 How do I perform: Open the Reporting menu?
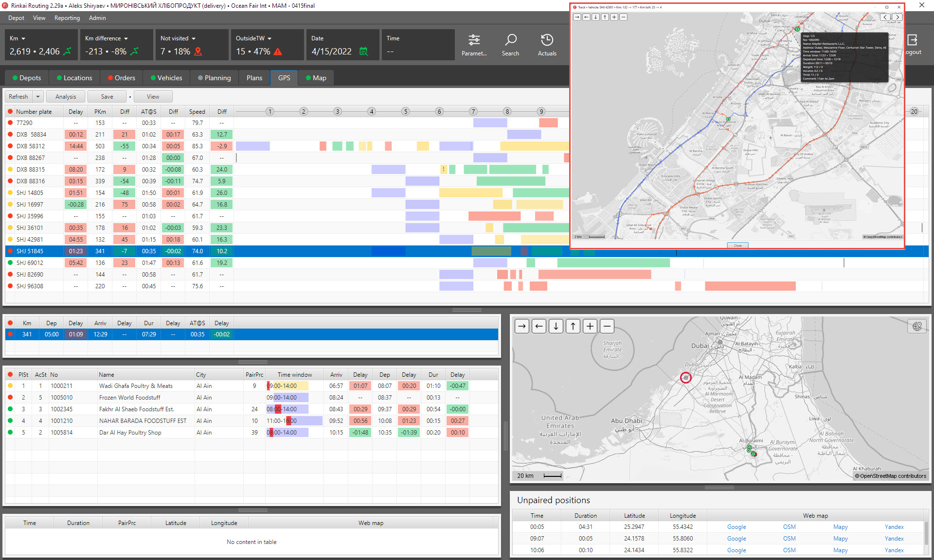pyautogui.click(x=67, y=18)
